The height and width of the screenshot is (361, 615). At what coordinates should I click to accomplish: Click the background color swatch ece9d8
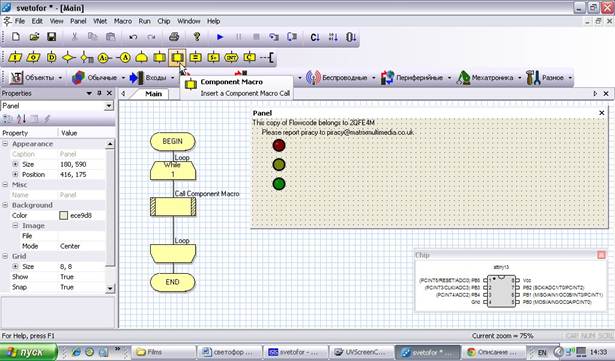tap(64, 215)
